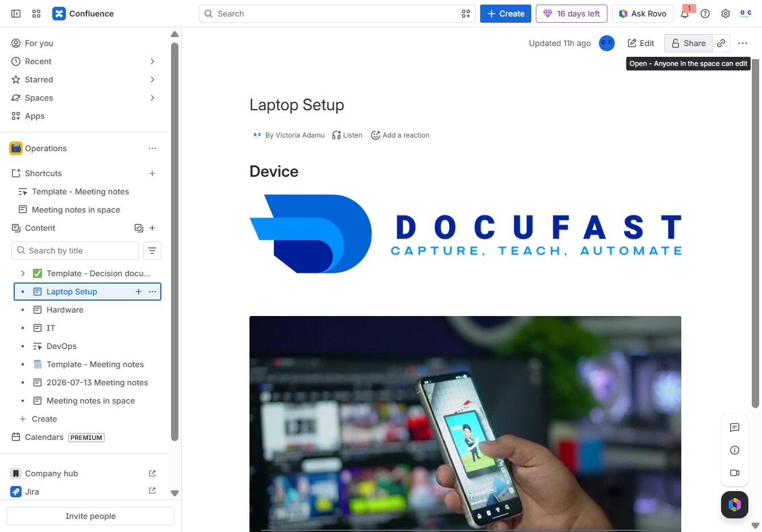Image resolution: width=762 pixels, height=532 pixels.
Task: Open the profile avatar in top bar
Action: [x=746, y=14]
